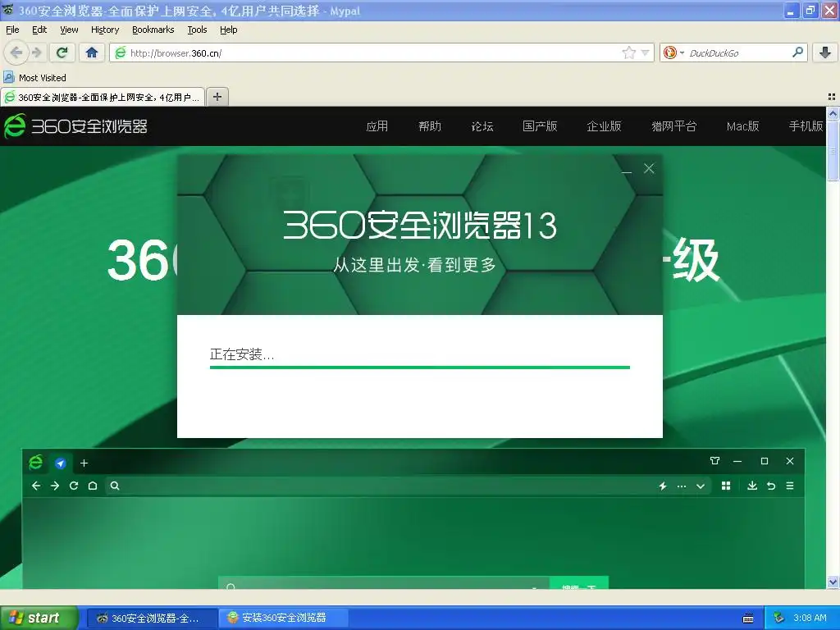Open the 企业版 navigation link
This screenshot has width=840, height=630.
tap(604, 126)
